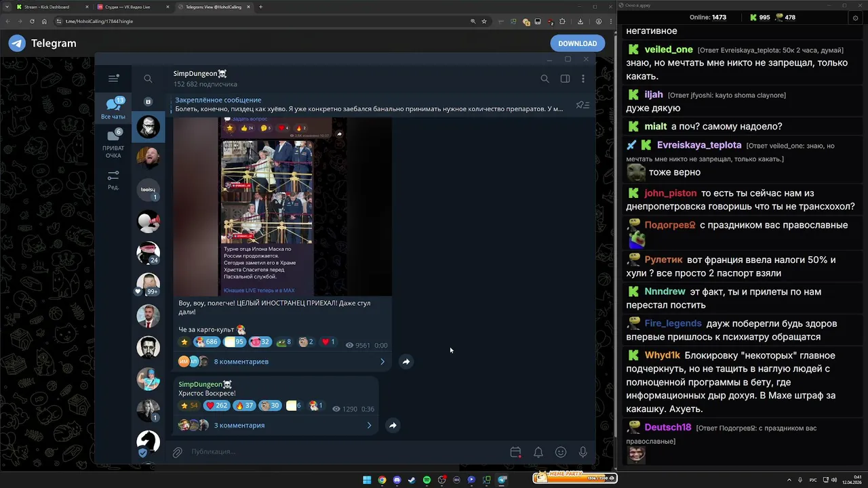868x488 pixels.
Task: Click john_piston username in chat window
Action: [671, 193]
